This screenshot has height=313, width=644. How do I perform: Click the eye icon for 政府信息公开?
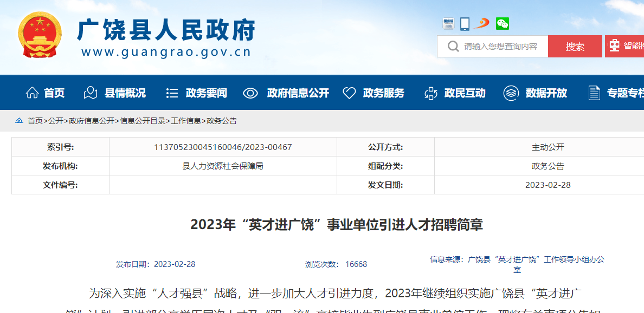point(250,93)
